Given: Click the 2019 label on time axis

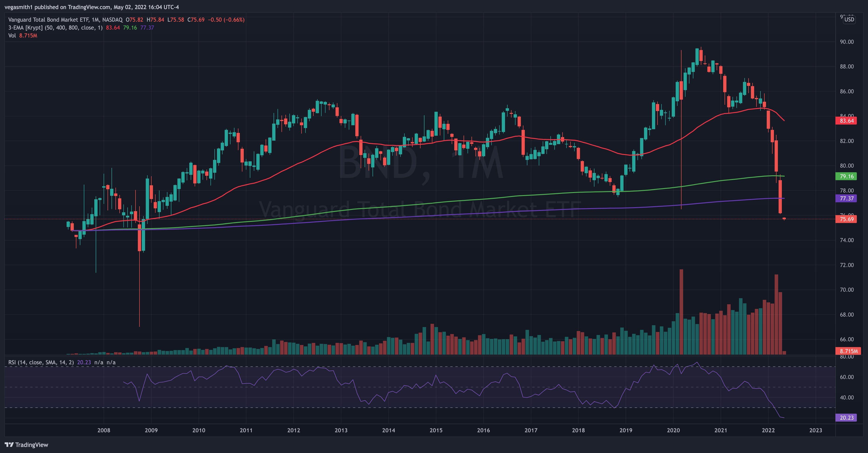Looking at the screenshot, I should [626, 430].
